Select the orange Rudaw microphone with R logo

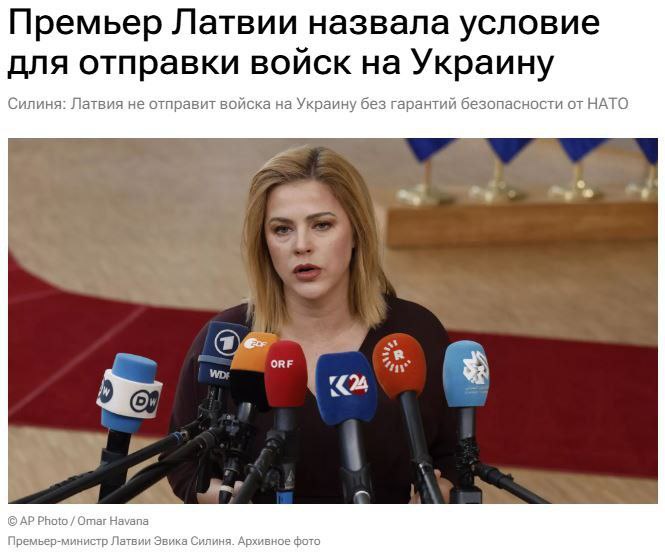tap(399, 364)
